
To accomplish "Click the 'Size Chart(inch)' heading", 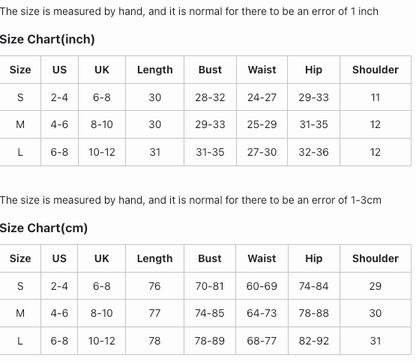I will 47,39.
